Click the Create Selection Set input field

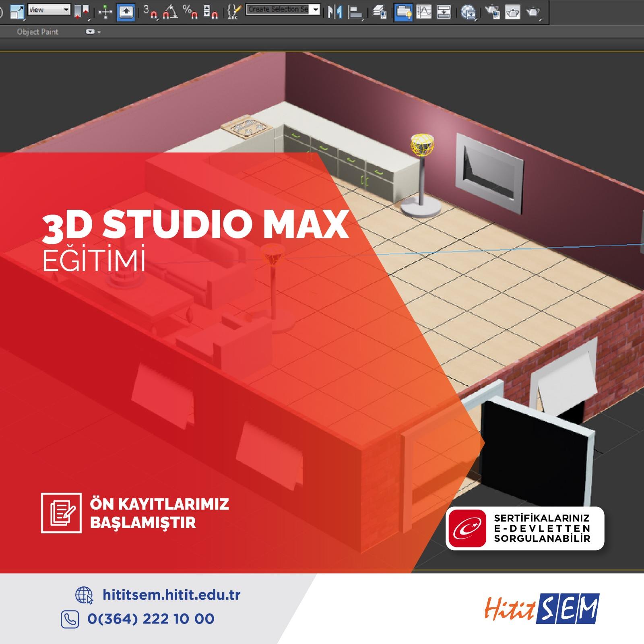point(279,10)
